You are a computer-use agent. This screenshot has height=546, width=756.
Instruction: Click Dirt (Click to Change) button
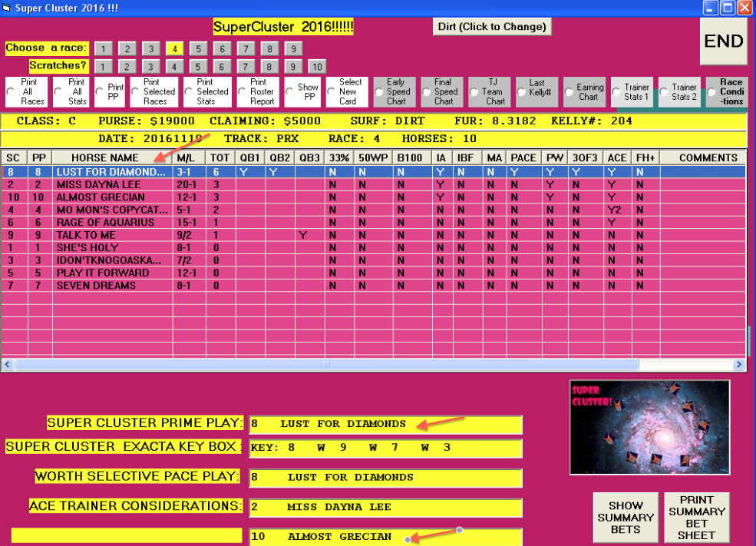tap(492, 27)
